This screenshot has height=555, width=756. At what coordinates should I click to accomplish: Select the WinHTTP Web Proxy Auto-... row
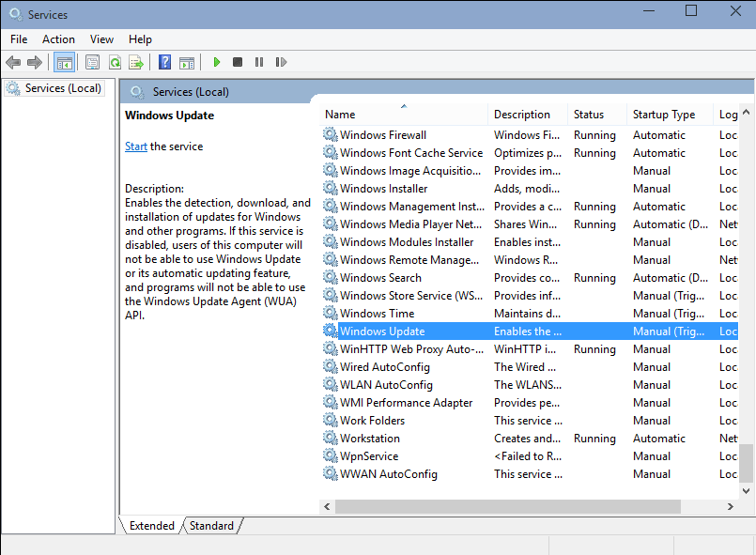(529, 348)
